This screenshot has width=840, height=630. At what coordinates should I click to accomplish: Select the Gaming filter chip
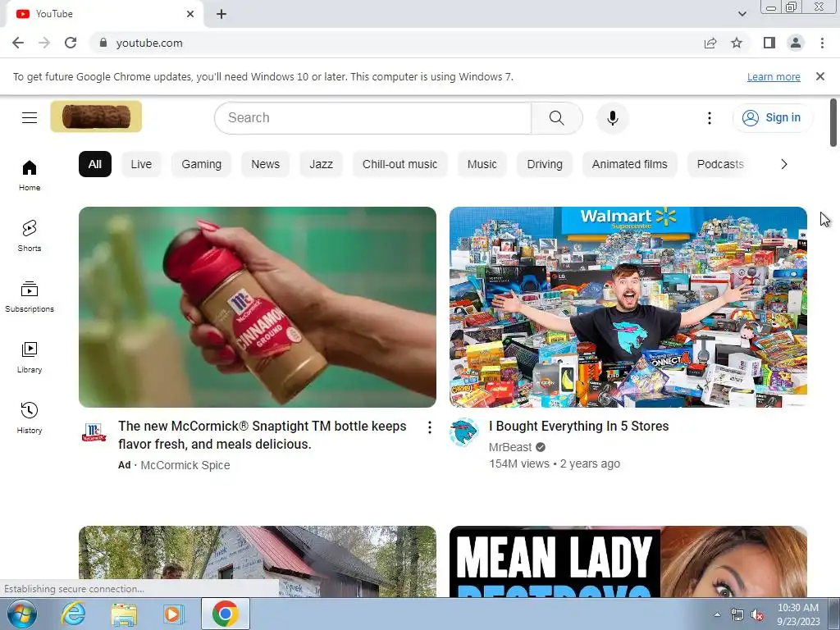pyautogui.click(x=202, y=164)
